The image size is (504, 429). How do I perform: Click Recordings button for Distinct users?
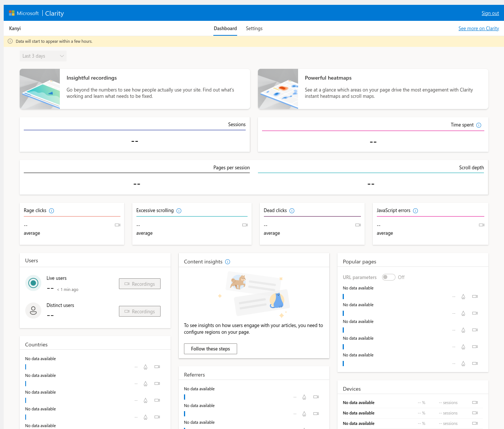(x=140, y=311)
